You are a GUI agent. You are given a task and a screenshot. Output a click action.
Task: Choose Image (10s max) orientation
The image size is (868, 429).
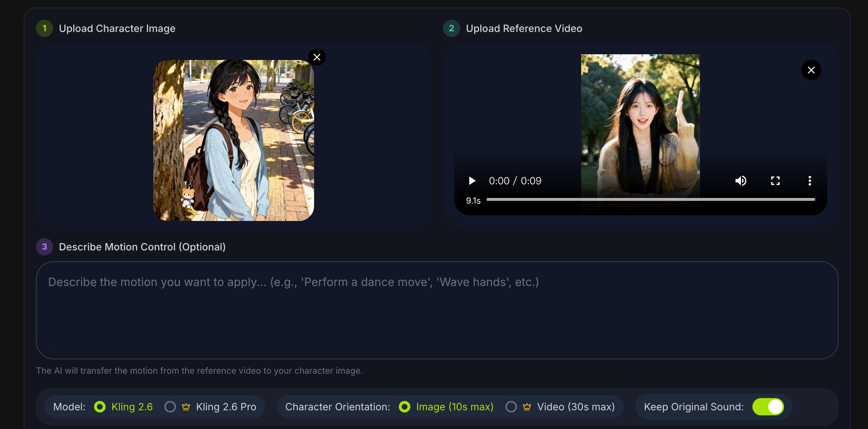[x=405, y=407]
